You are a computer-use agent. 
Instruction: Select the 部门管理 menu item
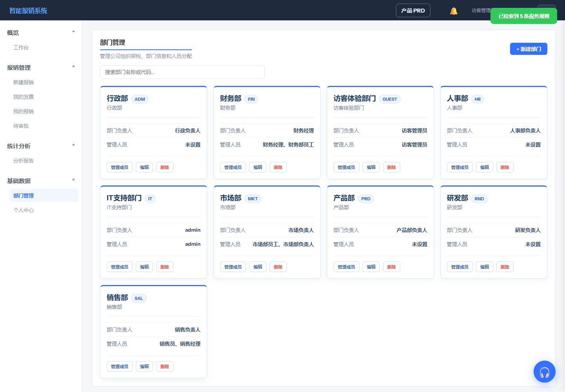click(44, 196)
